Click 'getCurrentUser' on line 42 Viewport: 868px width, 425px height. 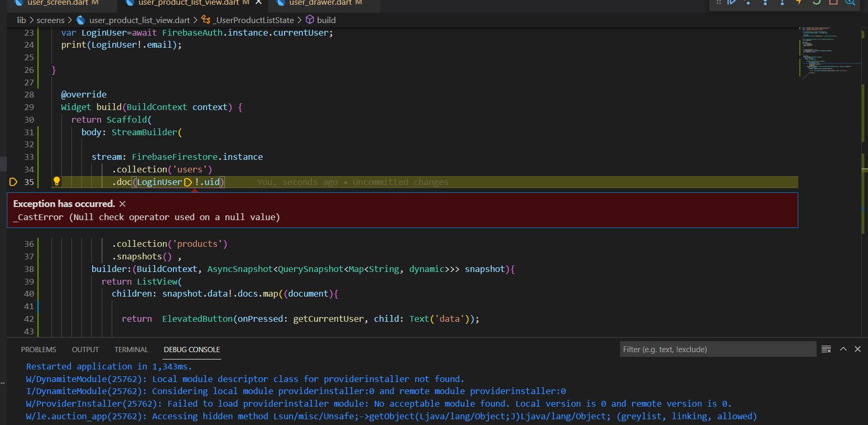(328, 319)
